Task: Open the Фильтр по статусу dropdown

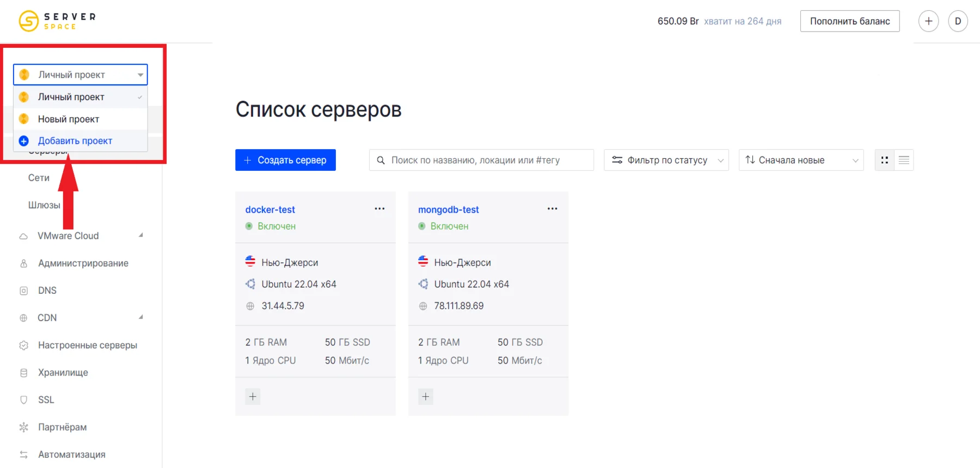Action: click(666, 160)
